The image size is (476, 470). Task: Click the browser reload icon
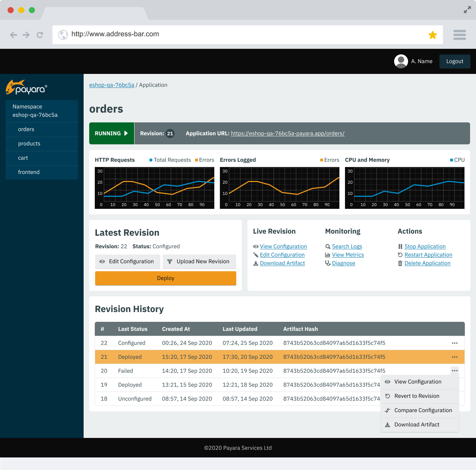click(40, 35)
